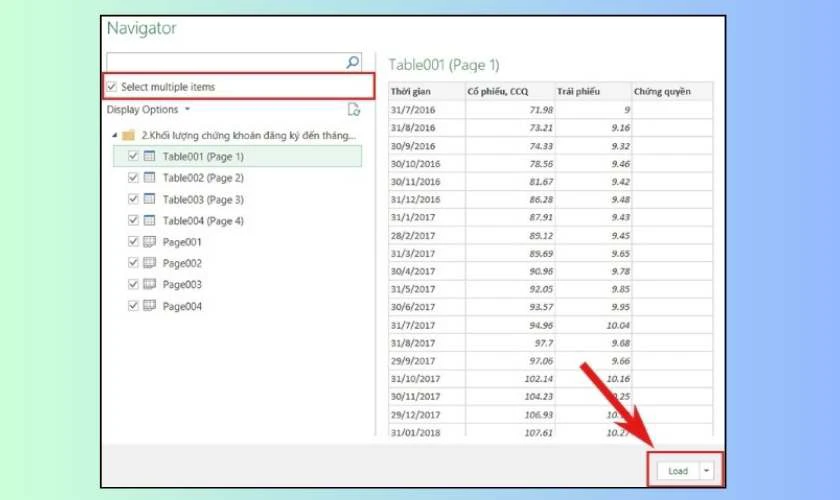Click the '2.Khối lượng chứng khoán' folder label

tap(248, 135)
